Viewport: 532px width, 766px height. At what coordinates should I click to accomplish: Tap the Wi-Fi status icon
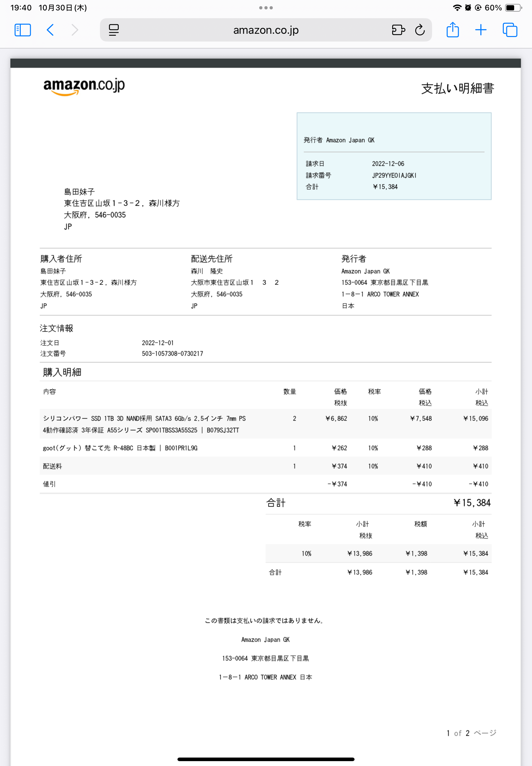click(x=457, y=8)
